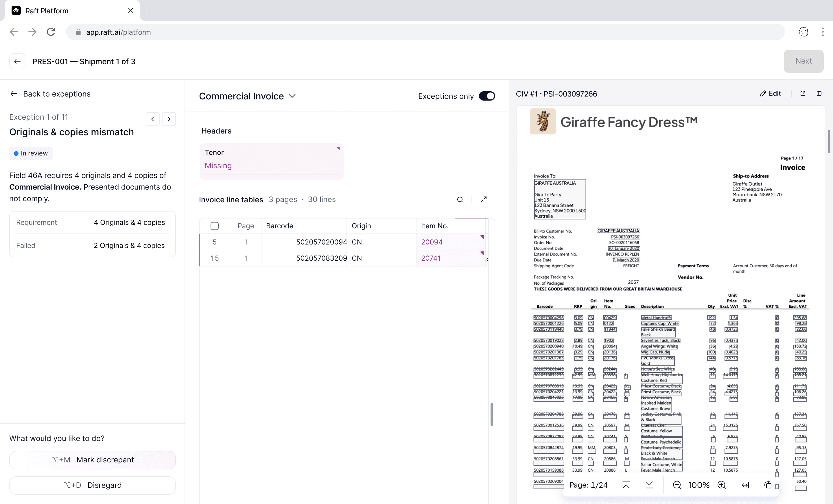The width and height of the screenshot is (833, 504).
Task: Show previous exception with left chevron
Action: point(153,119)
